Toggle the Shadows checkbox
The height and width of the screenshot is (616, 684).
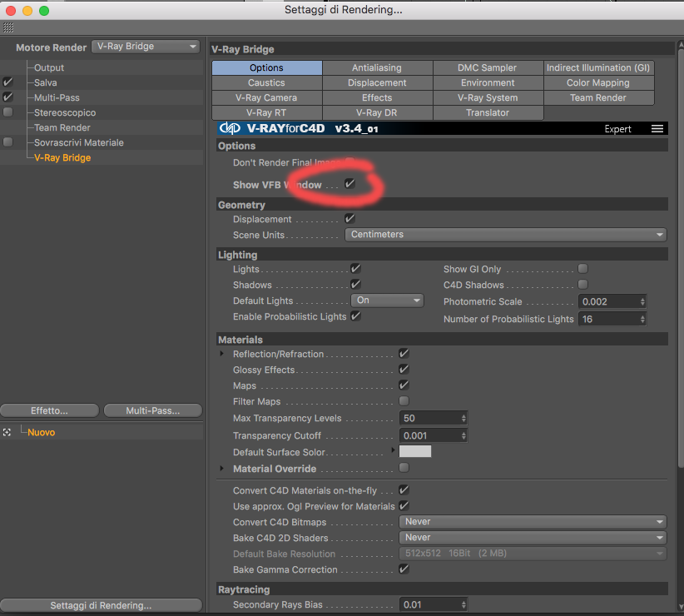(355, 285)
